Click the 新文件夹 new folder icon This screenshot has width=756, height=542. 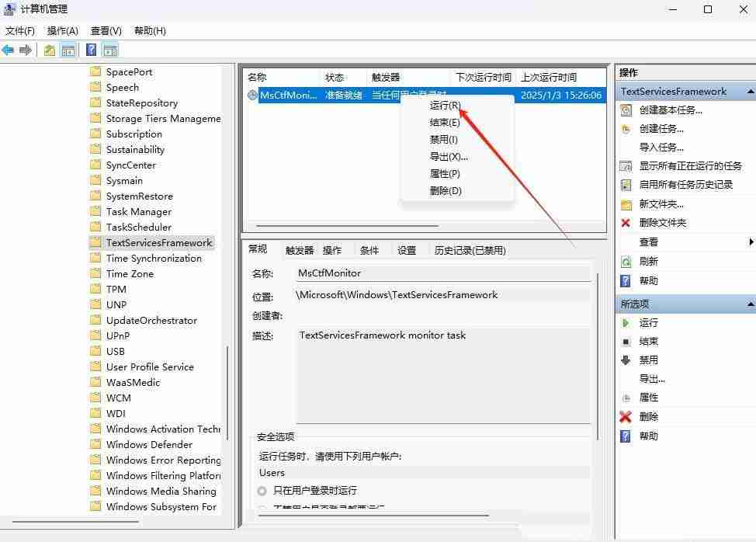[x=626, y=204]
